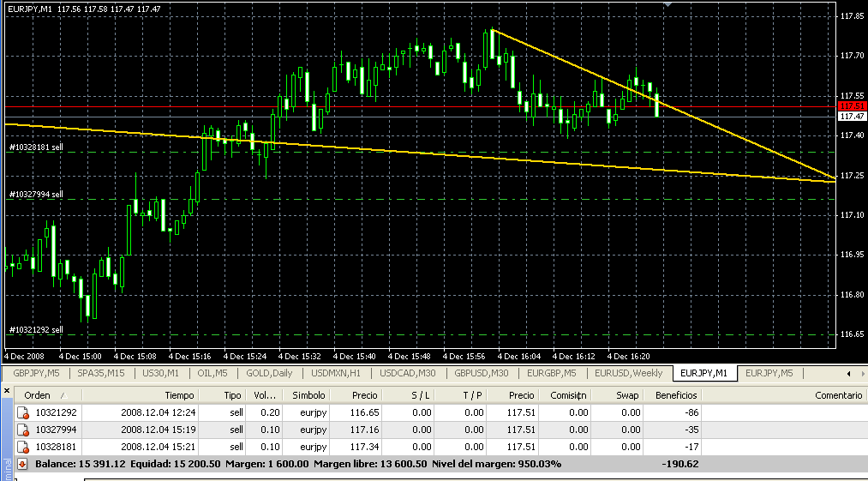The height and width of the screenshot is (481, 868).
Task: Click the time 2008.12.04 15:21
Action: [x=159, y=448]
